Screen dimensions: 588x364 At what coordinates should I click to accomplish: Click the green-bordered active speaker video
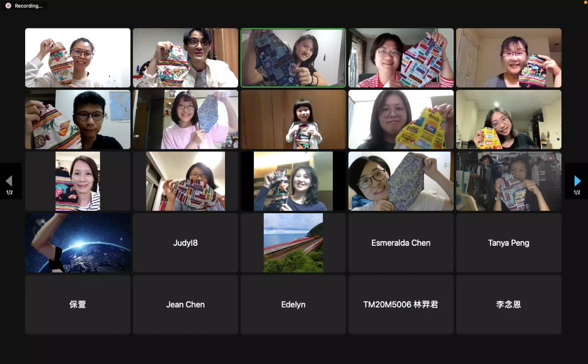pyautogui.click(x=293, y=58)
